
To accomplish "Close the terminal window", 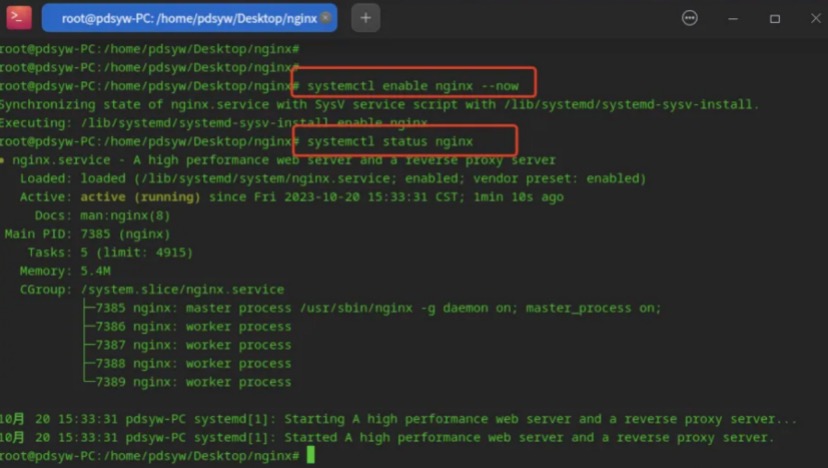I will (x=815, y=18).
